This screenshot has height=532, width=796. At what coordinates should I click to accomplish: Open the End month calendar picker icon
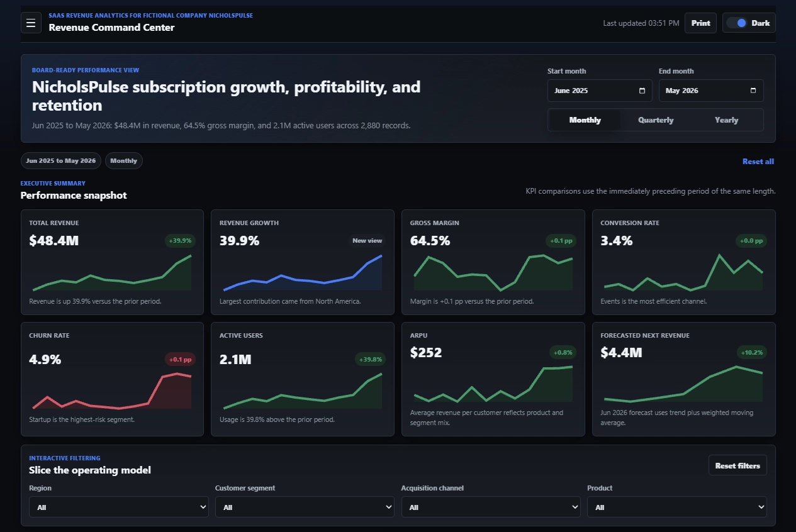tap(753, 91)
